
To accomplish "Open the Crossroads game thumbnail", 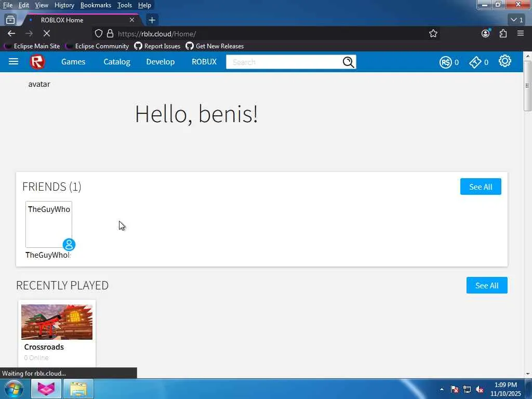I will pyautogui.click(x=57, y=322).
